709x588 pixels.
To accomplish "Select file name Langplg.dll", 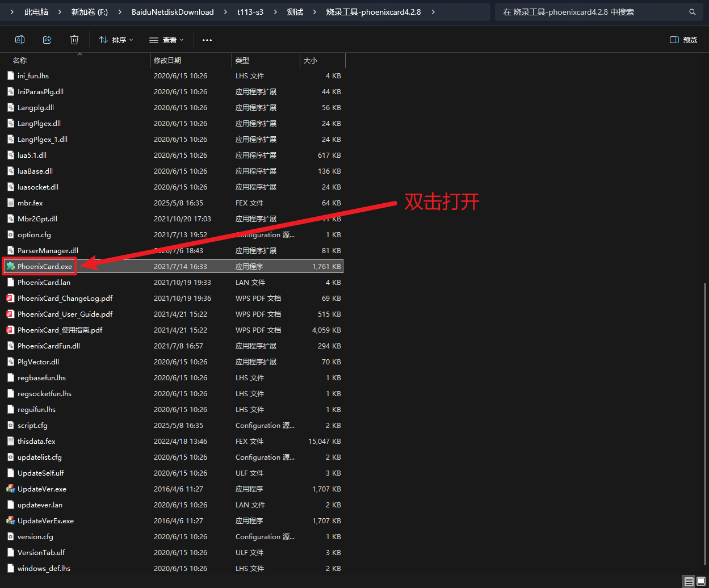I will 36,107.
